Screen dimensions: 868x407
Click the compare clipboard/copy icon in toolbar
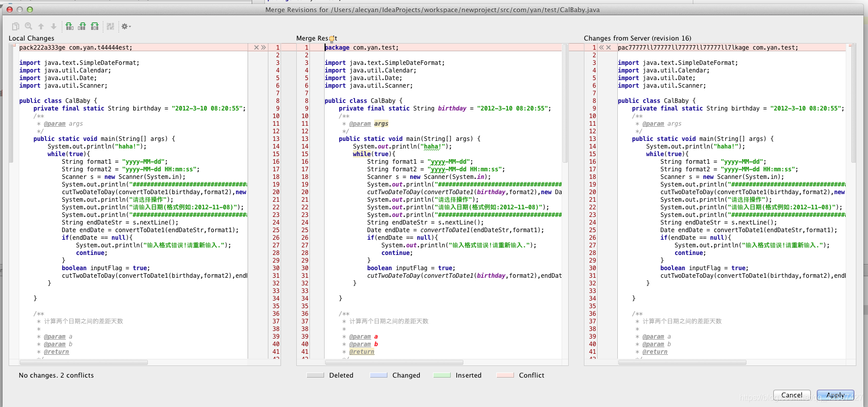coord(16,26)
